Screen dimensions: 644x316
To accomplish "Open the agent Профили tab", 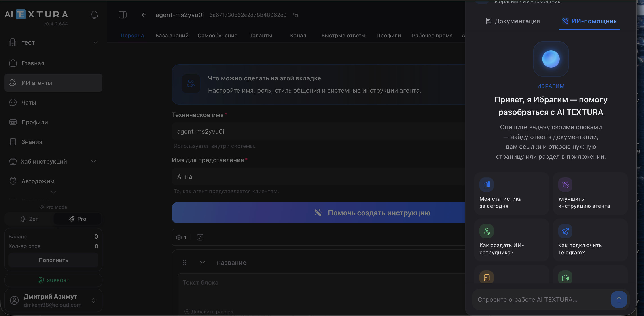I will pos(388,36).
